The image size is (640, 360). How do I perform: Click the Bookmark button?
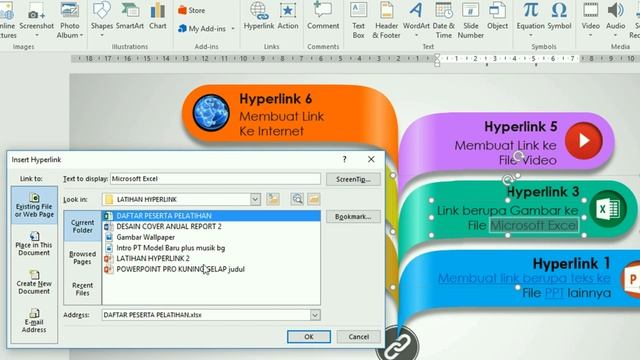353,217
